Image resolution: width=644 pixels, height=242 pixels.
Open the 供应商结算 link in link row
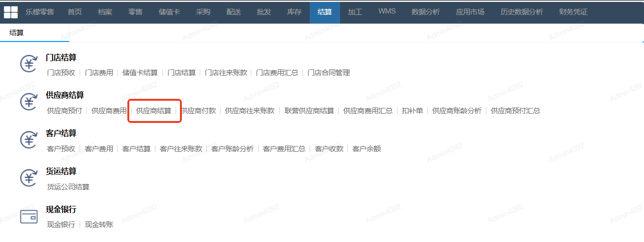point(154,111)
